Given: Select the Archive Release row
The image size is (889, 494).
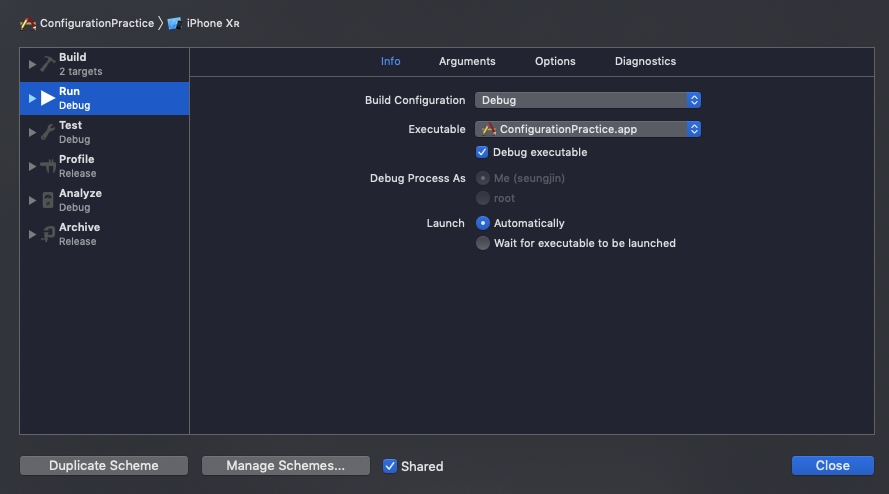Looking at the screenshot, I should (104, 234).
